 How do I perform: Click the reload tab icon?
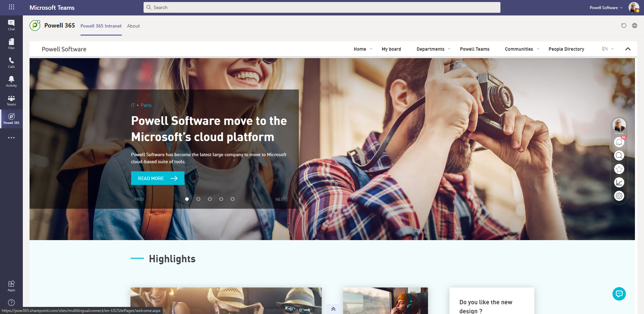point(624,26)
